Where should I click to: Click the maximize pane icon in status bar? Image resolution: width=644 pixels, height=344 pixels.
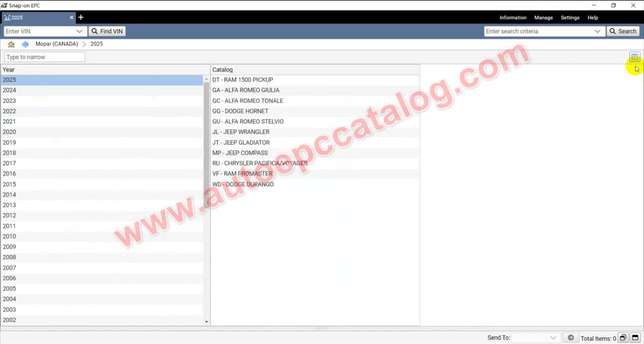[x=635, y=337]
